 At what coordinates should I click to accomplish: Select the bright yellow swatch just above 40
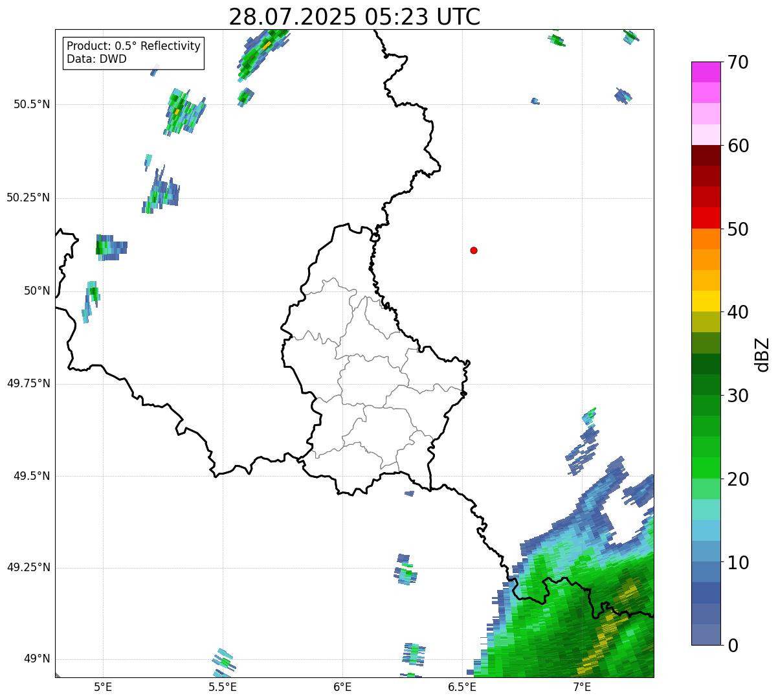(705, 301)
